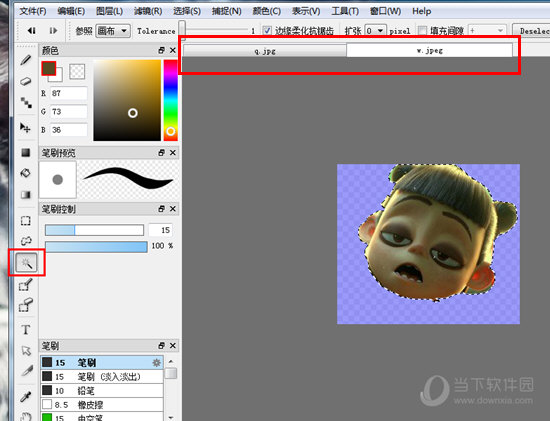Open the 文件(F) menu
Viewport: 550px width, 421px height.
[33, 11]
